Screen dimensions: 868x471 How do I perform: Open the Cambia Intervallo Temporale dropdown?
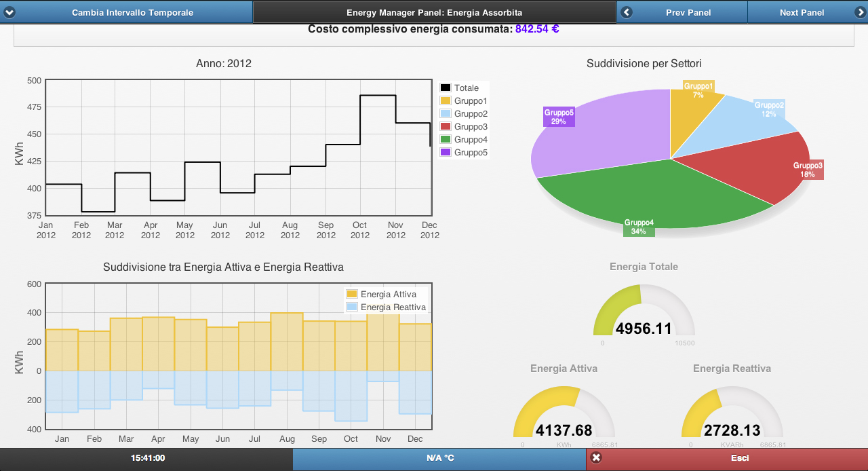click(126, 12)
